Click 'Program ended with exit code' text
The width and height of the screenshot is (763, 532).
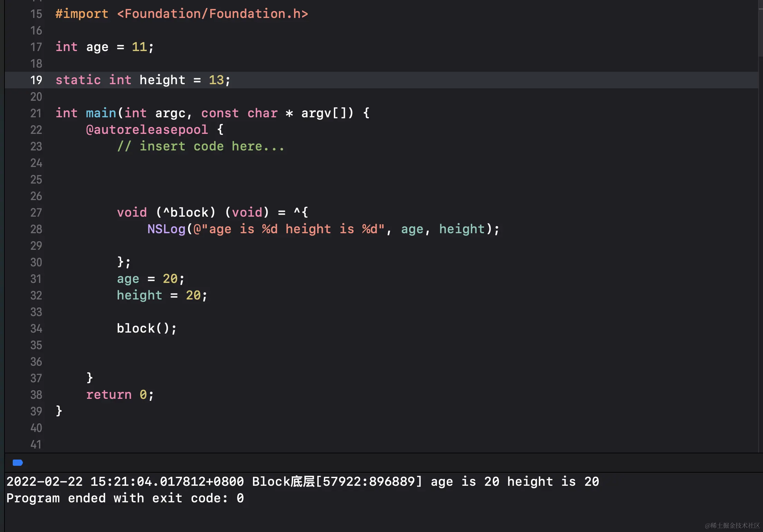pyautogui.click(x=125, y=498)
